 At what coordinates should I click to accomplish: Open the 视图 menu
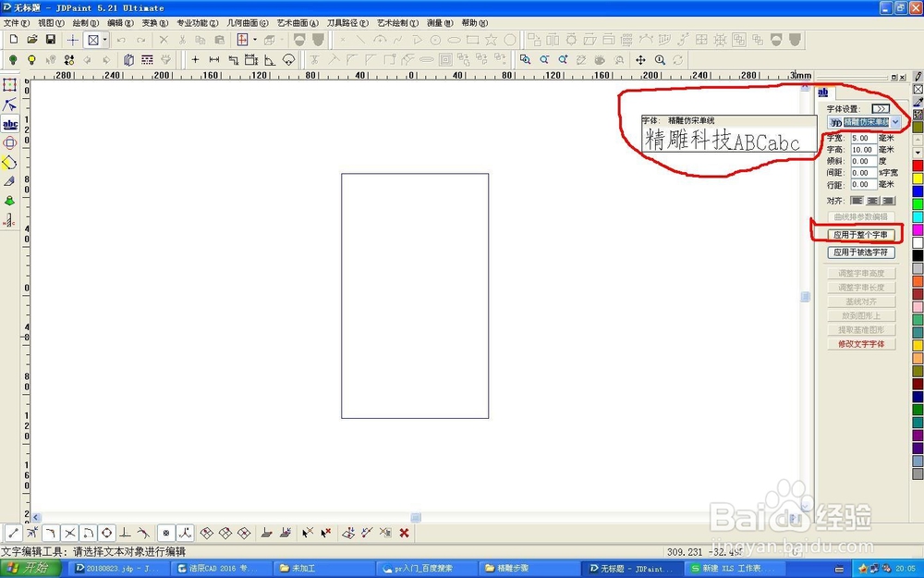51,23
